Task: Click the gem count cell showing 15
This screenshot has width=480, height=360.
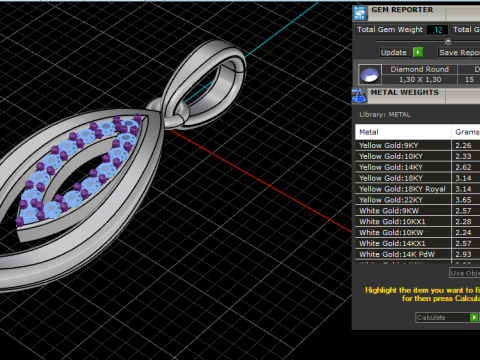Action: 469,80
